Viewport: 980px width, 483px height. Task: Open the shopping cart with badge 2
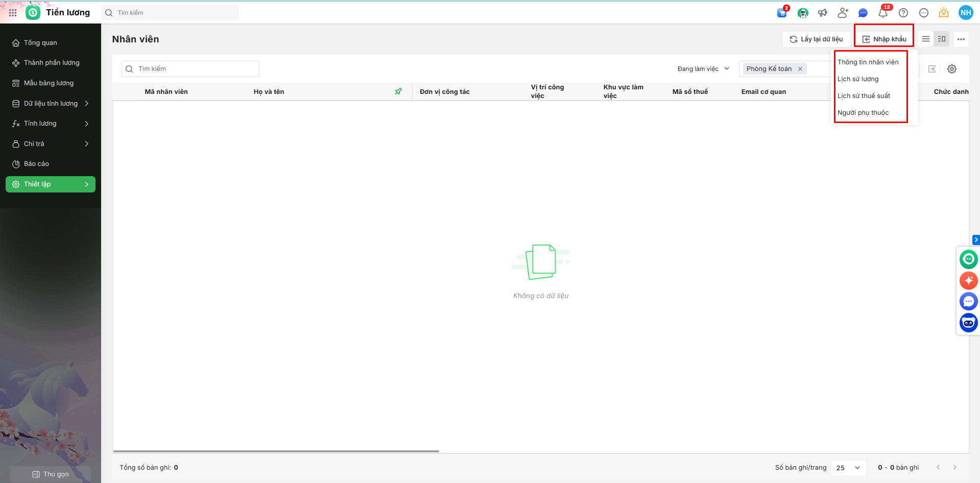[x=782, y=13]
